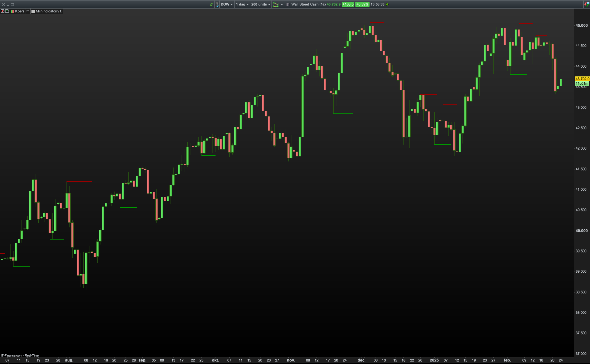Click the green up-arrow panel icon
Screen dimensions: 590x364
pyautogui.click(x=7, y=11)
